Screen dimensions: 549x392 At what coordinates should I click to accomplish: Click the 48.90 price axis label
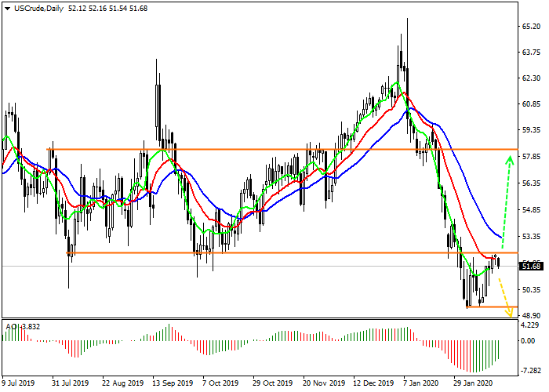[x=532, y=315]
